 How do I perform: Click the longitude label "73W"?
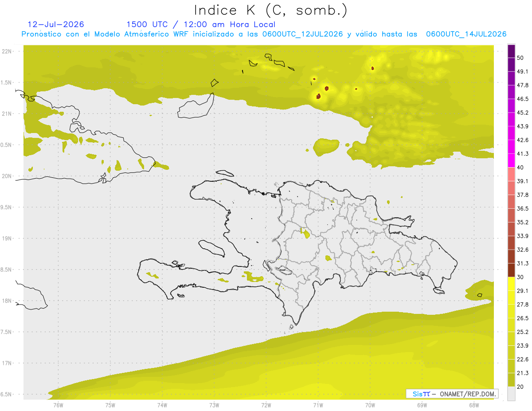point(214,405)
